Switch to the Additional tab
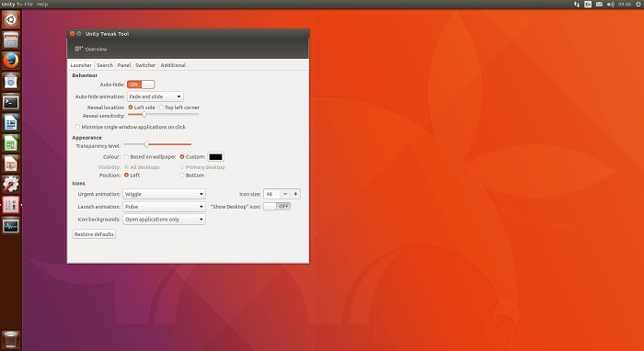Screen dimensions: 644x351 173,65
